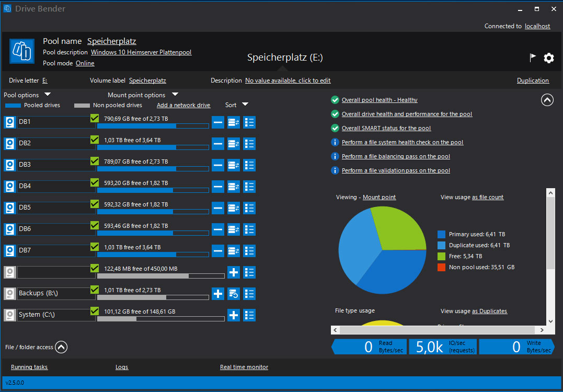Screen dimensions: 563x392
Task: Edit pool name Speicherplatz
Action: click(x=112, y=41)
